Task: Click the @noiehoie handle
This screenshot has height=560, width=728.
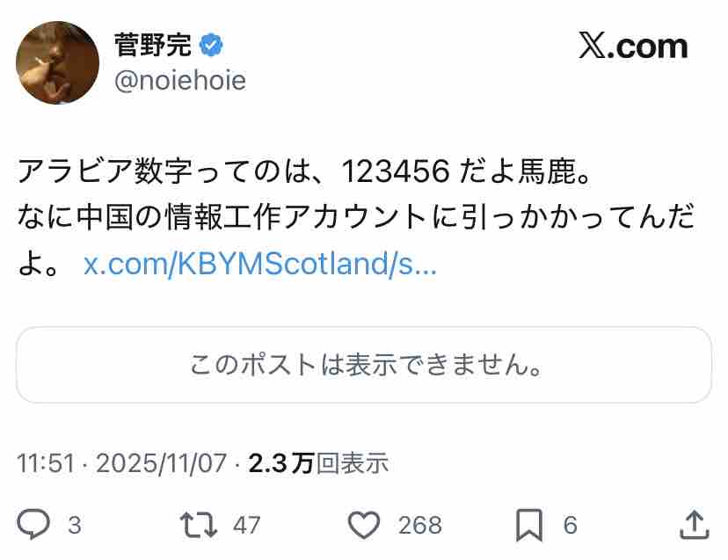Action: 180,81
